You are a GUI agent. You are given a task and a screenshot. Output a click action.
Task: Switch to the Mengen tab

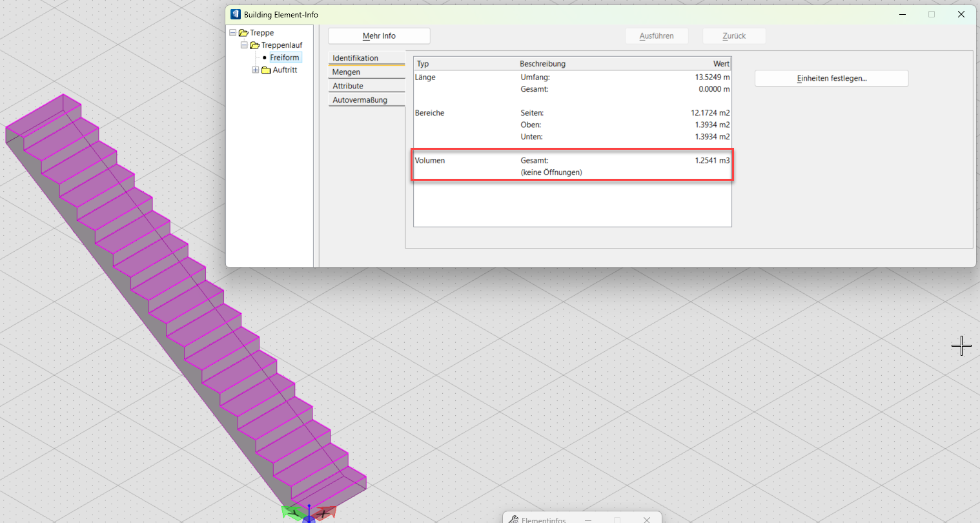coord(367,72)
